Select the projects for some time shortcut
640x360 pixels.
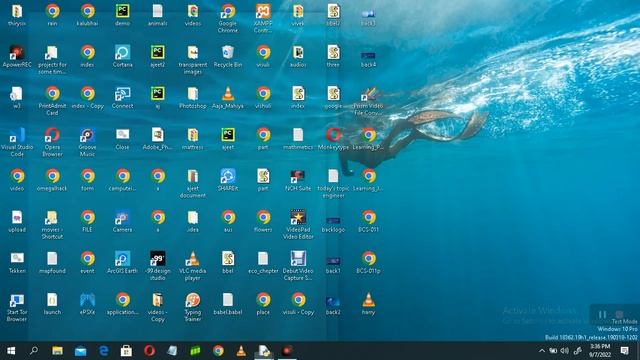coord(52,53)
